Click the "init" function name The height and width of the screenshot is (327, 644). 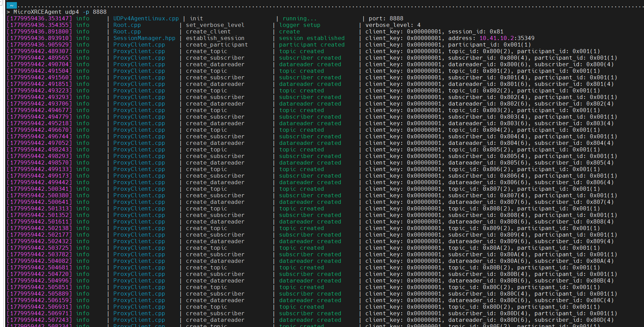[196, 18]
